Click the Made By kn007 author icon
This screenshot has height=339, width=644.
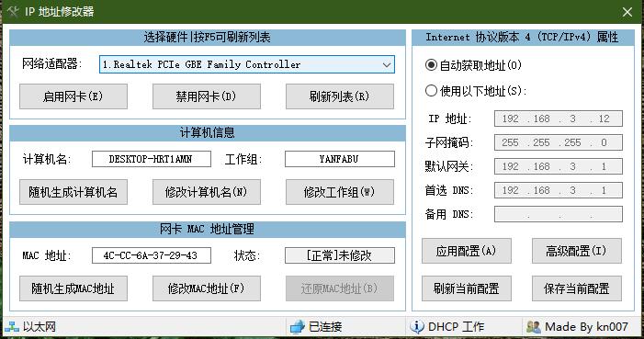point(533,327)
